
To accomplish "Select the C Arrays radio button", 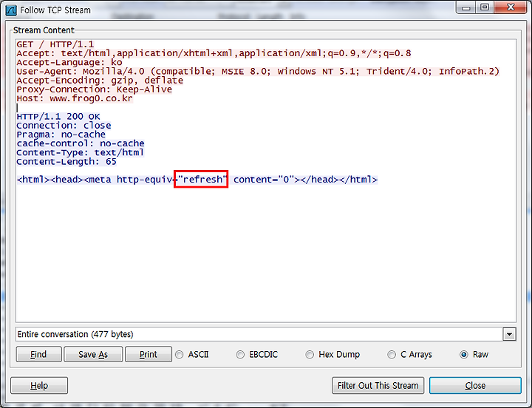I will click(392, 355).
